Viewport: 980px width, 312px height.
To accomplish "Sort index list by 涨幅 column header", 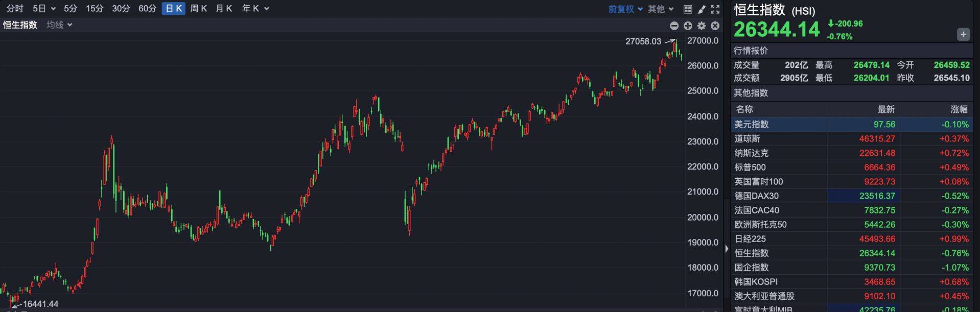I will pyautogui.click(x=959, y=109).
